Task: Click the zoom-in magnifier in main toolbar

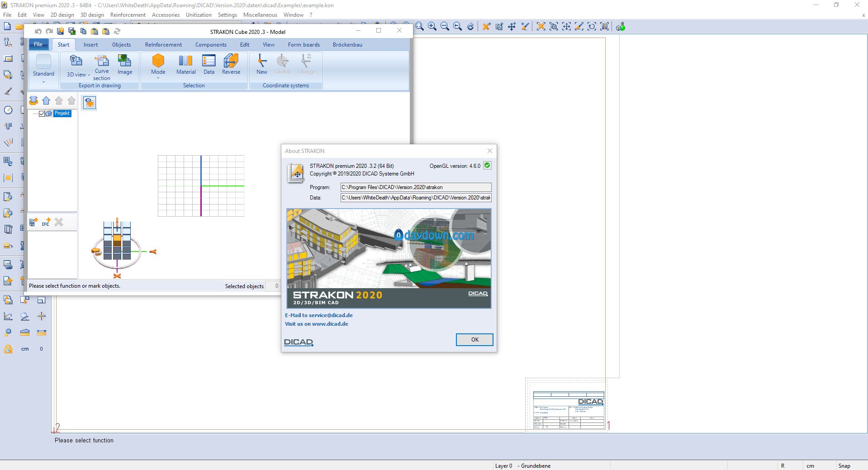Action: [x=432, y=26]
